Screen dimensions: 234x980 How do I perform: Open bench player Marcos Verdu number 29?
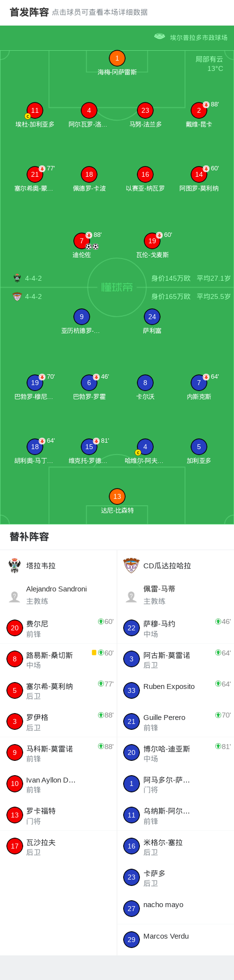click(x=175, y=940)
